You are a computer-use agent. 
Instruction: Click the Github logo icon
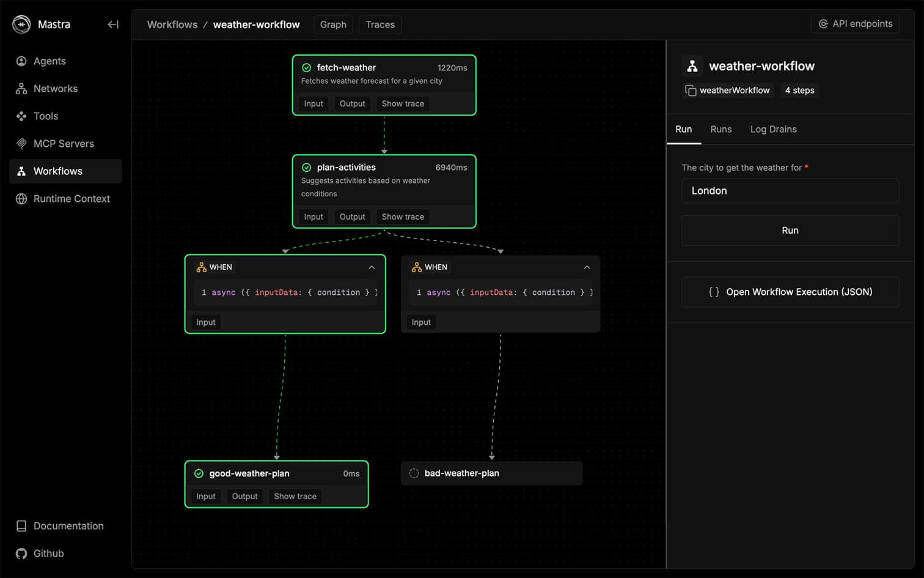point(21,554)
